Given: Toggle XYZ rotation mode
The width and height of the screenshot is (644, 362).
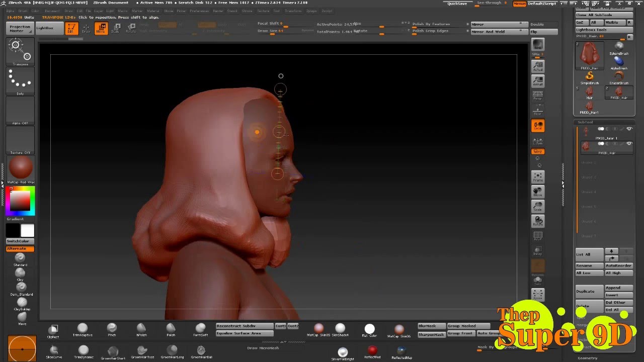Looking at the screenshot, I should click(538, 151).
